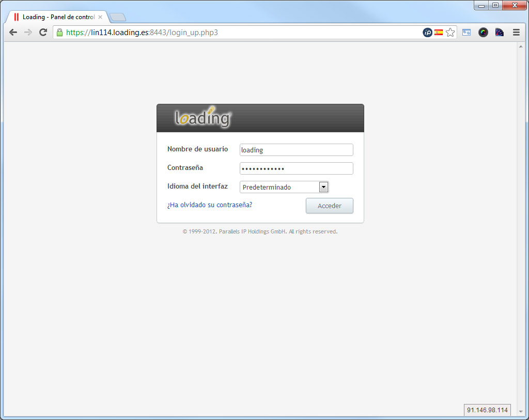Click the loading logo in the header
529x420 pixels.
203,117
